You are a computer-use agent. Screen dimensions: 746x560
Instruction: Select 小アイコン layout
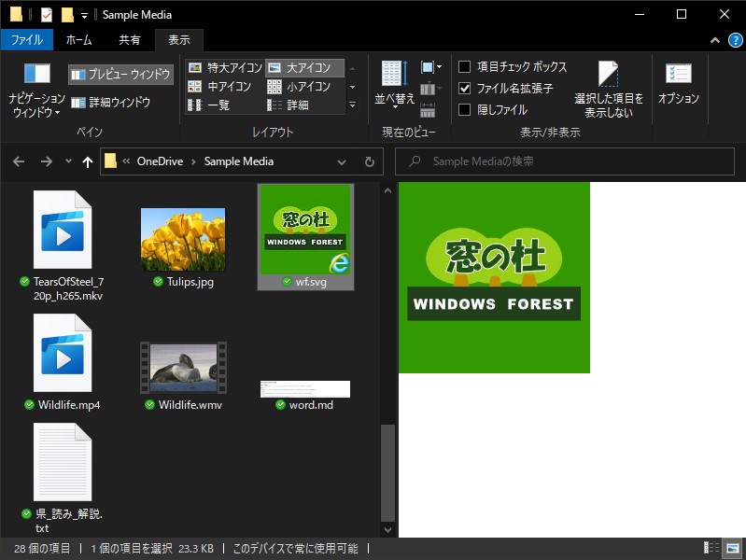coord(299,87)
